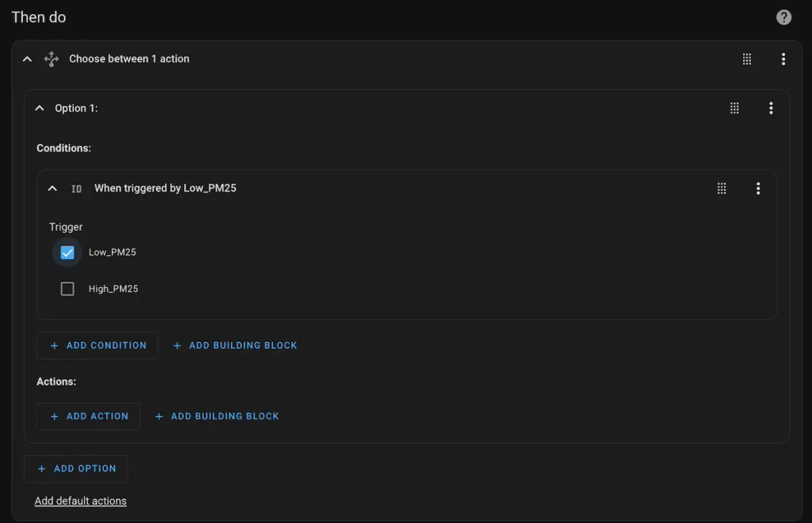Click the Choose action branching icon
This screenshot has height=523, width=812.
52,59
